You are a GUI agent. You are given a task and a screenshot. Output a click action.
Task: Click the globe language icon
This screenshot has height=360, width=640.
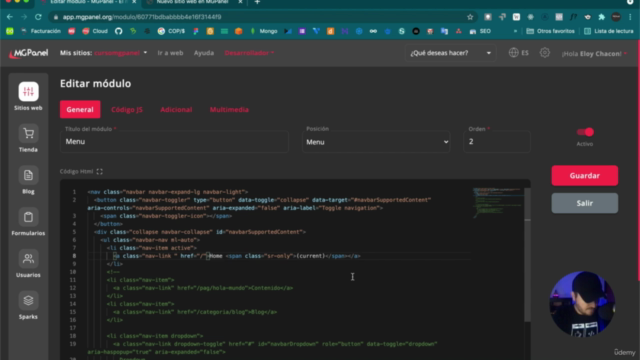(x=513, y=53)
